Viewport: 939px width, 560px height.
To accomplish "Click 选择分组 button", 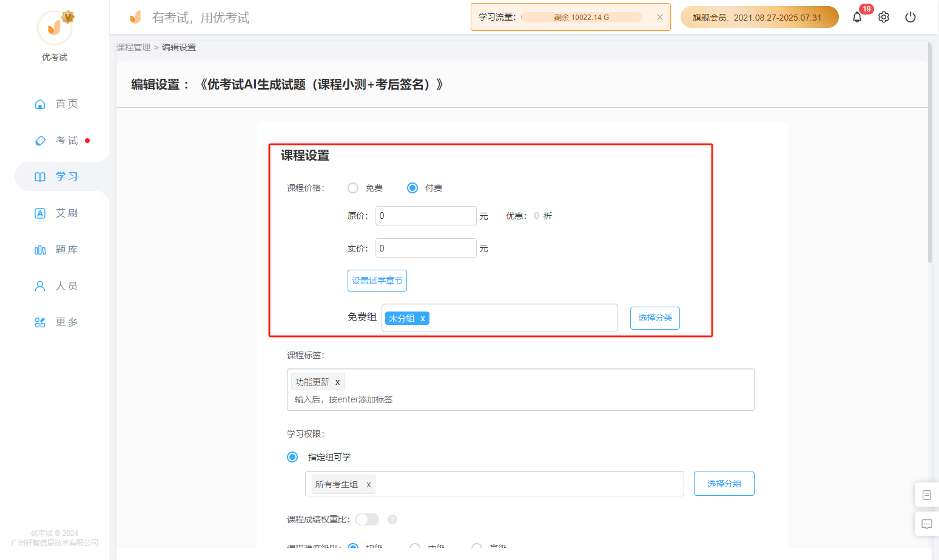I will point(724,484).
